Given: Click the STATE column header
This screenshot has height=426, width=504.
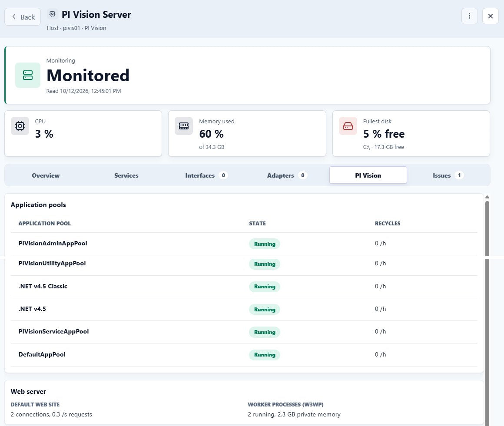Looking at the screenshot, I should (x=257, y=223).
